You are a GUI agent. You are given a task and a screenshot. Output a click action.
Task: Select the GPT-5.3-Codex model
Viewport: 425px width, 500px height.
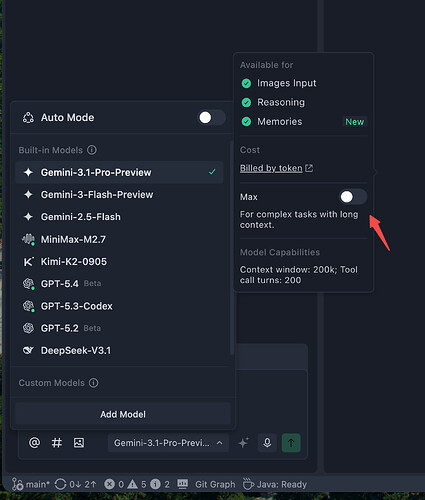(119, 306)
